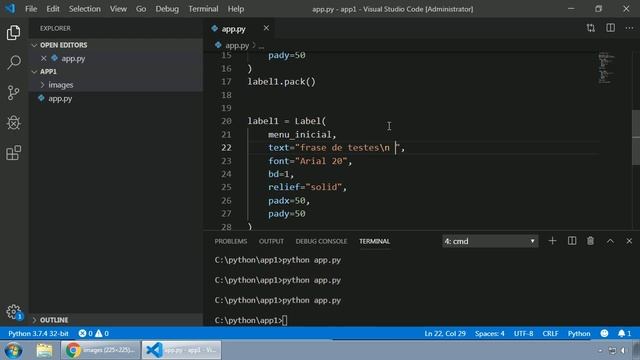Open the Debug view in activity bar
Screen dimensions: 640x360
click(x=13, y=123)
